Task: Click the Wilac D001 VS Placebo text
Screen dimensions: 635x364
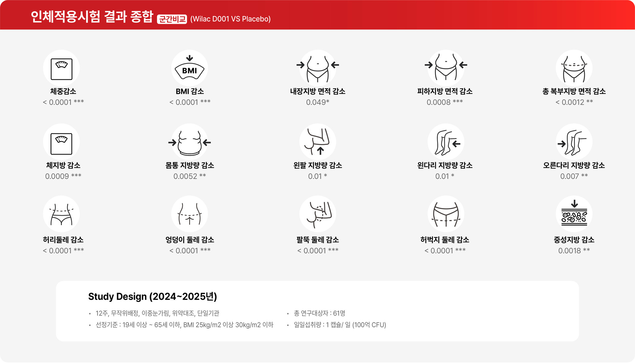Action: 231,19
